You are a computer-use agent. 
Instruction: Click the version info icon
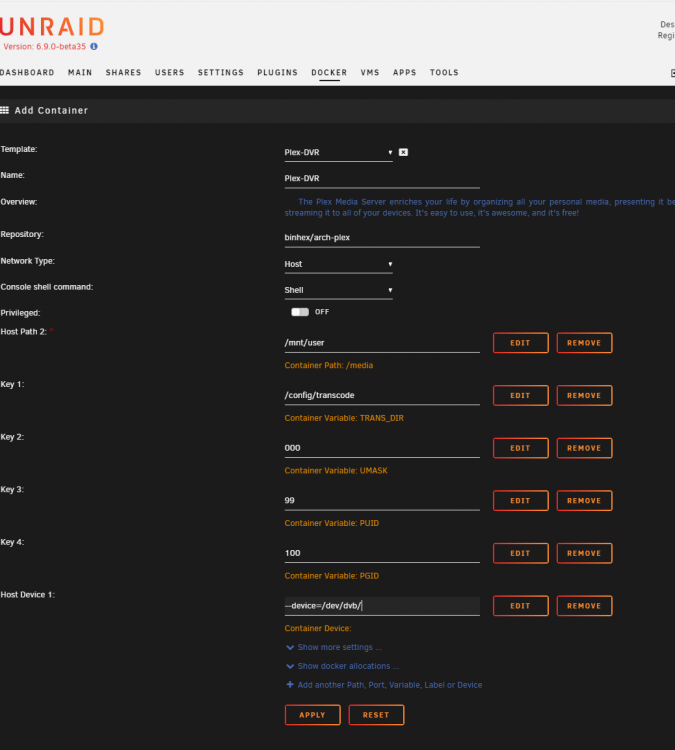[x=94, y=46]
